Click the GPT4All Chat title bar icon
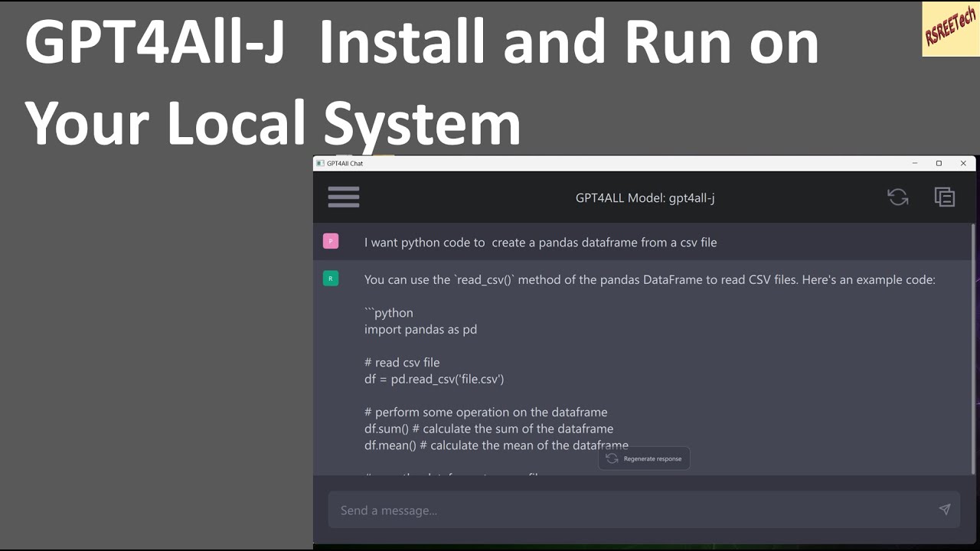The height and width of the screenshot is (551, 980). (321, 163)
